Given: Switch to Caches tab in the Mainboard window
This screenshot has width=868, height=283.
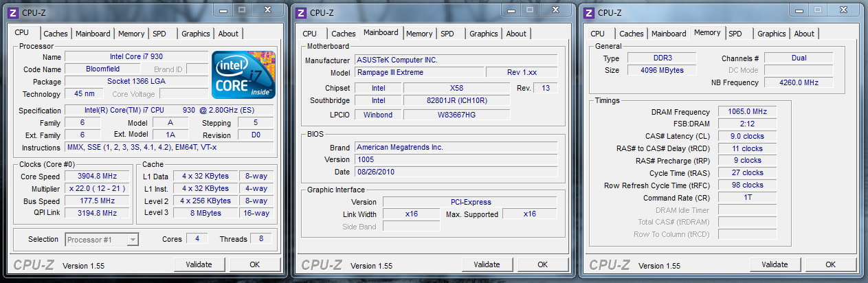Looking at the screenshot, I should 344,34.
